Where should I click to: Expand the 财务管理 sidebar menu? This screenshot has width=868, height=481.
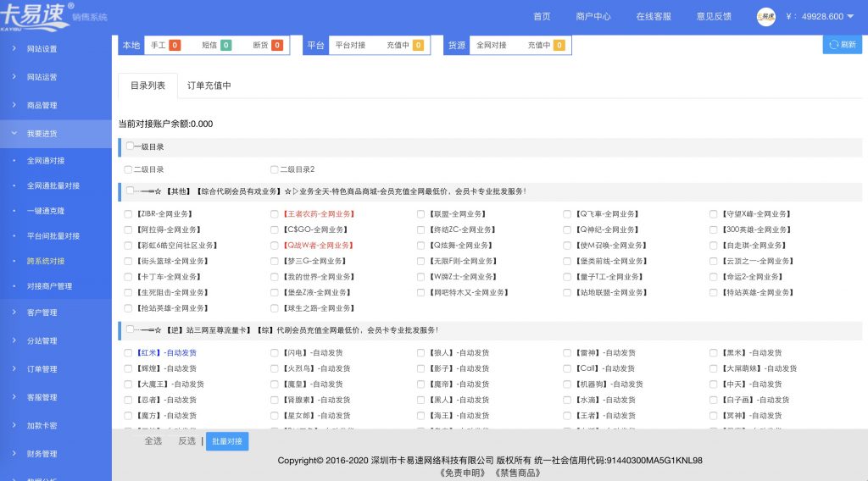[x=55, y=454]
